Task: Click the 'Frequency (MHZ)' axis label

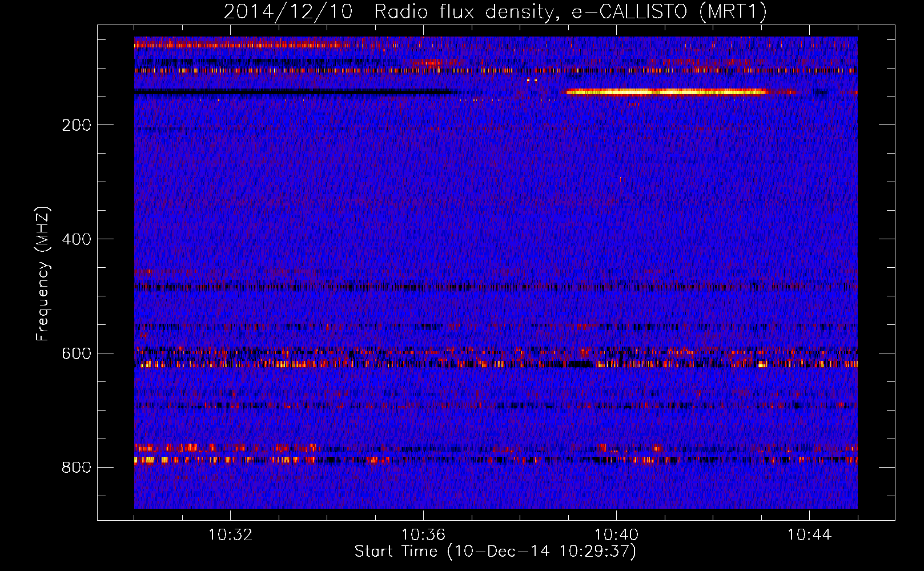Action: pyautogui.click(x=42, y=274)
